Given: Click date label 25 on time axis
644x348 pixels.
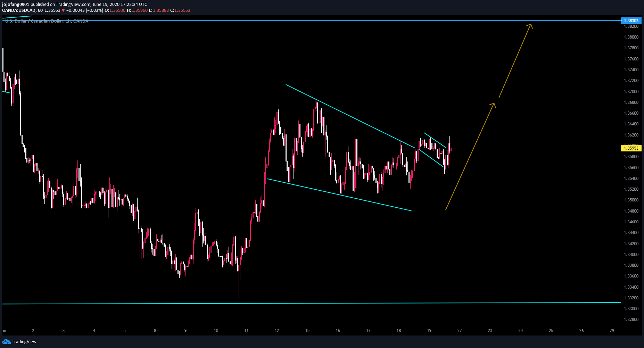Looking at the screenshot, I should coord(551,331).
